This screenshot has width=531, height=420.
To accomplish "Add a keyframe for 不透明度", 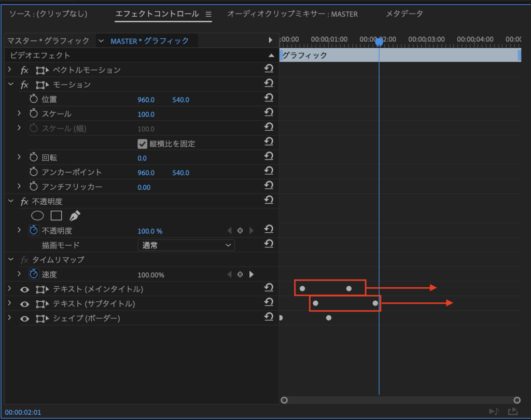I will pyautogui.click(x=240, y=231).
